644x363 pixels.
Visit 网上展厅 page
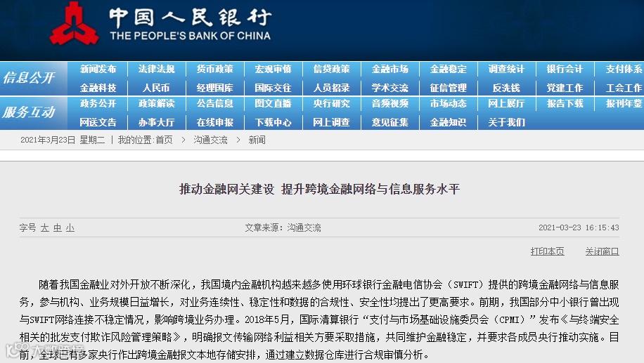pyautogui.click(x=506, y=103)
